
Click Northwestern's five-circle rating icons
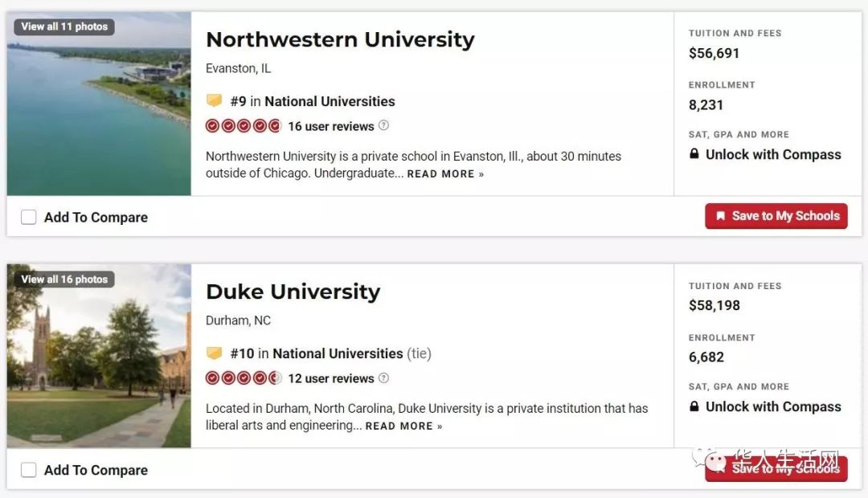[x=244, y=126]
